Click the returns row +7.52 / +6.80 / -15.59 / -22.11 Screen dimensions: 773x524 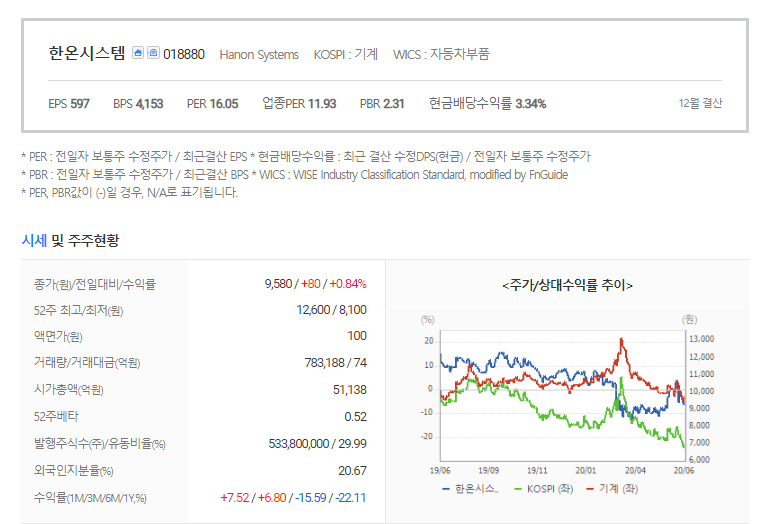click(293, 498)
